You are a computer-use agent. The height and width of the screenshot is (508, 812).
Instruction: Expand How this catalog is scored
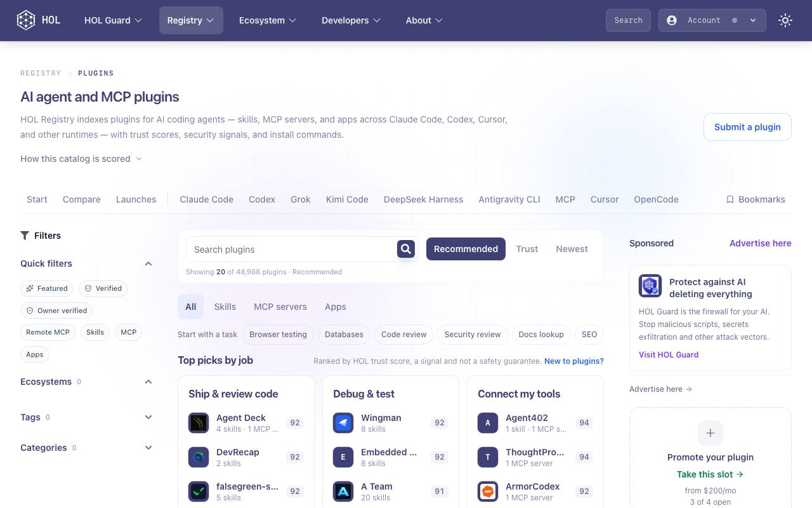tap(81, 159)
